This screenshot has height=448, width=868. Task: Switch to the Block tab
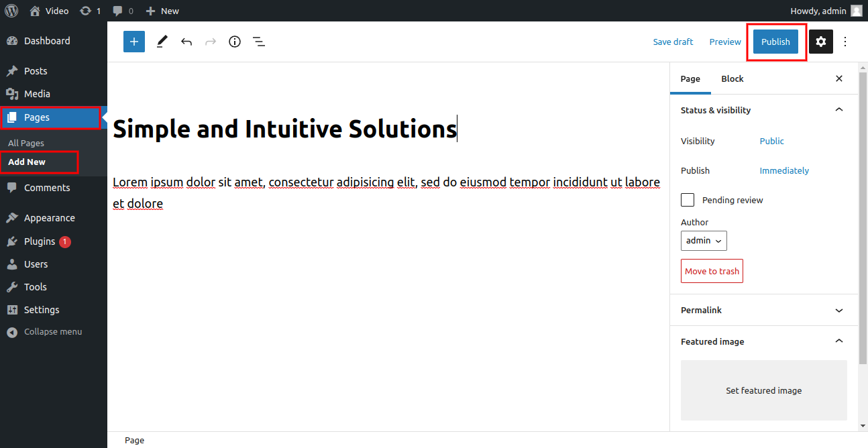tap(732, 78)
